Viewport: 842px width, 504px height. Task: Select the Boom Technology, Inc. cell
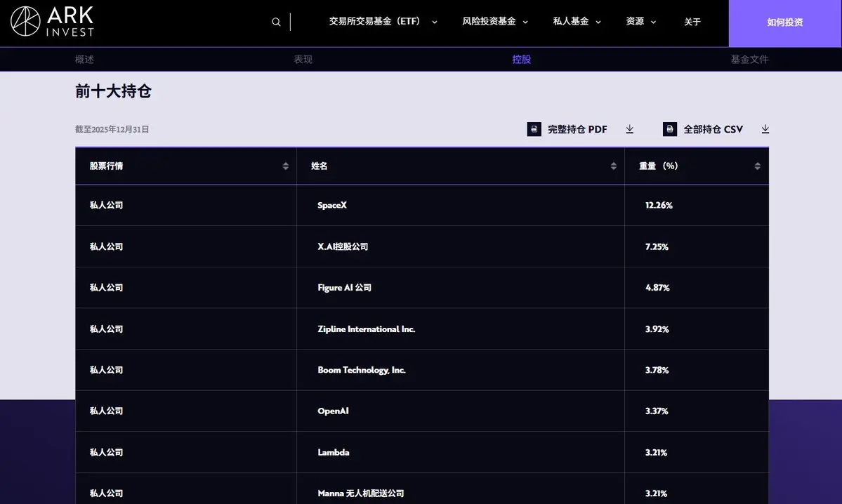pyautogui.click(x=461, y=371)
